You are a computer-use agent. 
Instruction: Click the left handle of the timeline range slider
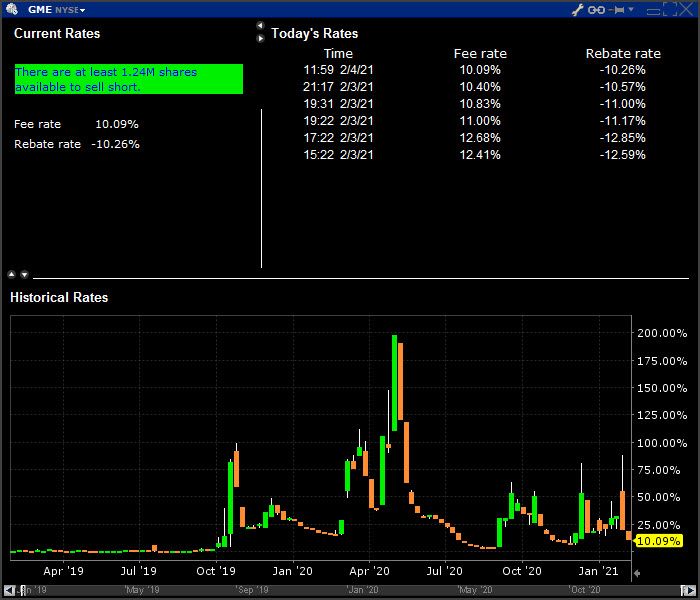23,590
